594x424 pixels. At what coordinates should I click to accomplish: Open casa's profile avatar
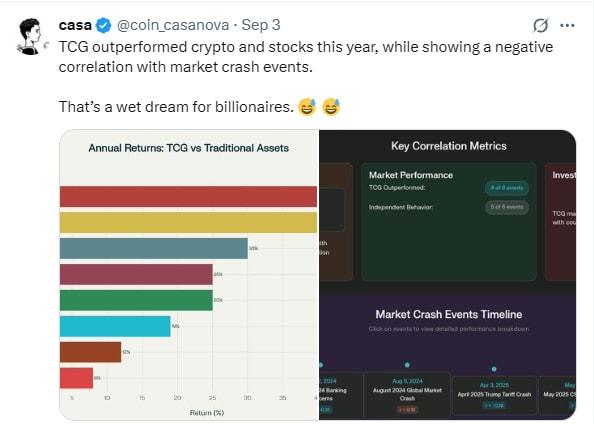pyautogui.click(x=30, y=37)
